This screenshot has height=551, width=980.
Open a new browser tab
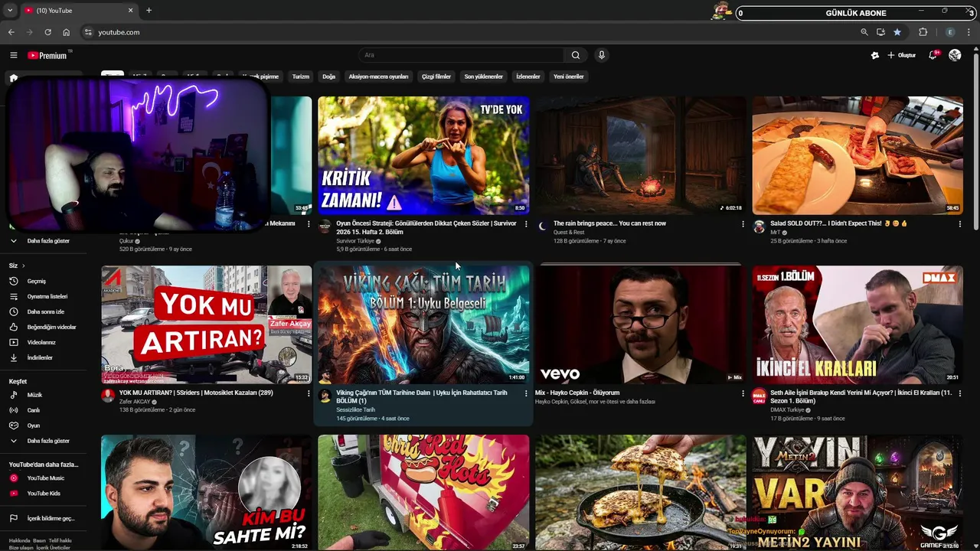(149, 11)
